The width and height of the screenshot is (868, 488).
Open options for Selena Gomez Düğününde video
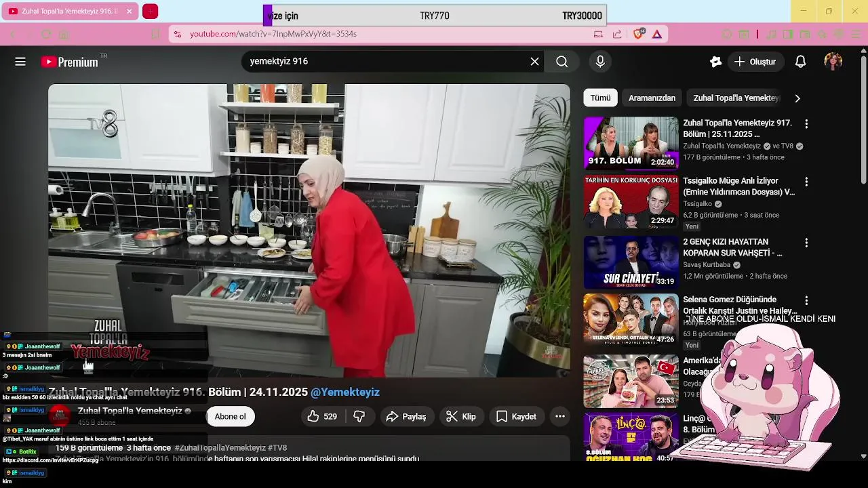pyautogui.click(x=806, y=300)
